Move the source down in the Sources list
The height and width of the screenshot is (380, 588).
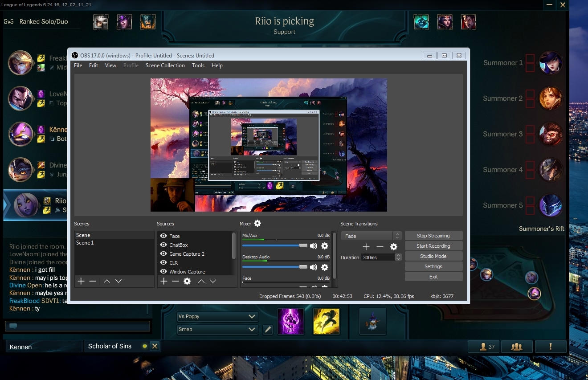213,281
